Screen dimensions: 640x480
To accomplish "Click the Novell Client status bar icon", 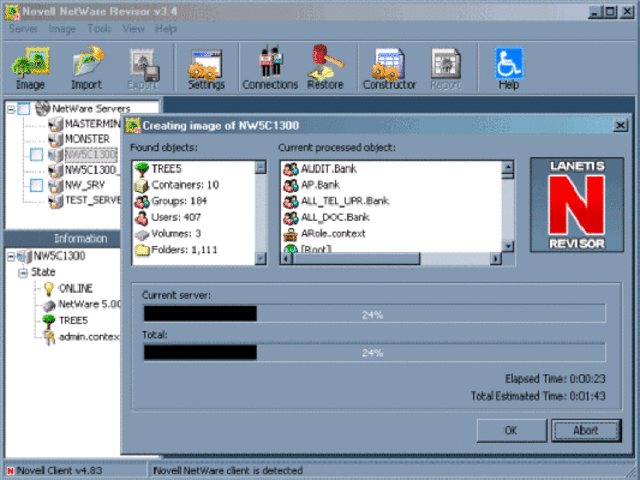I will (x=10, y=471).
